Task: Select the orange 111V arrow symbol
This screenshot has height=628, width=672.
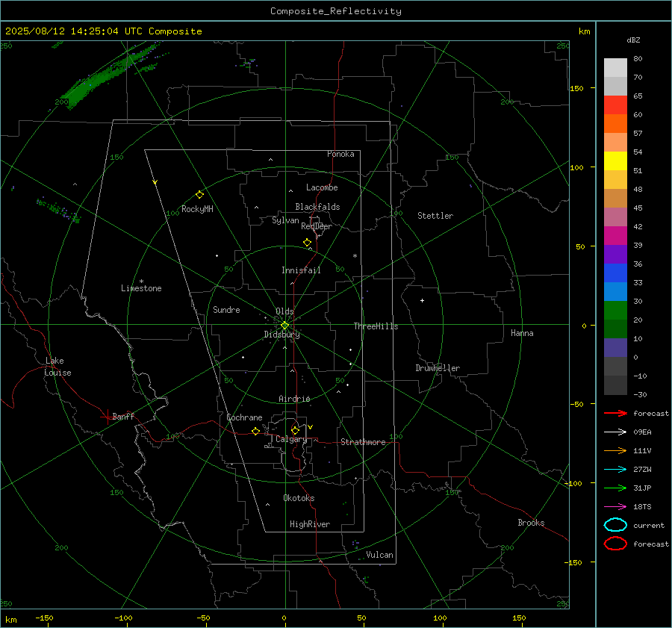Action: [x=615, y=450]
